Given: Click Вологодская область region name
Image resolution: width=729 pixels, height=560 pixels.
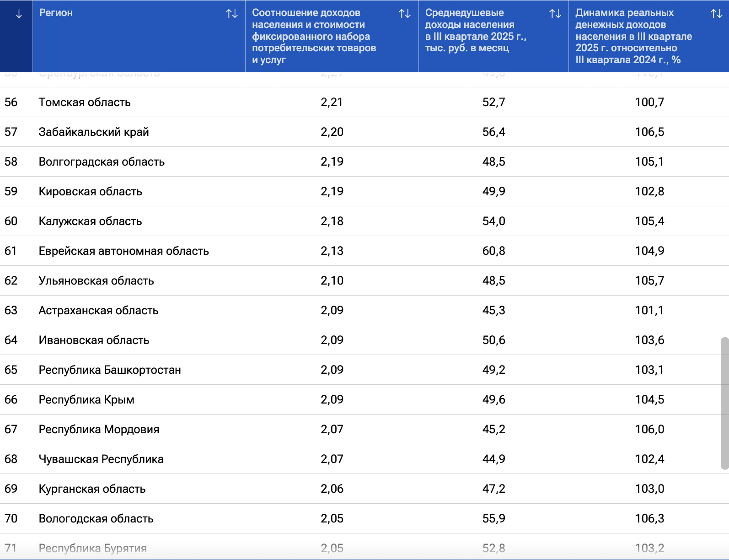Looking at the screenshot, I should (x=96, y=518).
